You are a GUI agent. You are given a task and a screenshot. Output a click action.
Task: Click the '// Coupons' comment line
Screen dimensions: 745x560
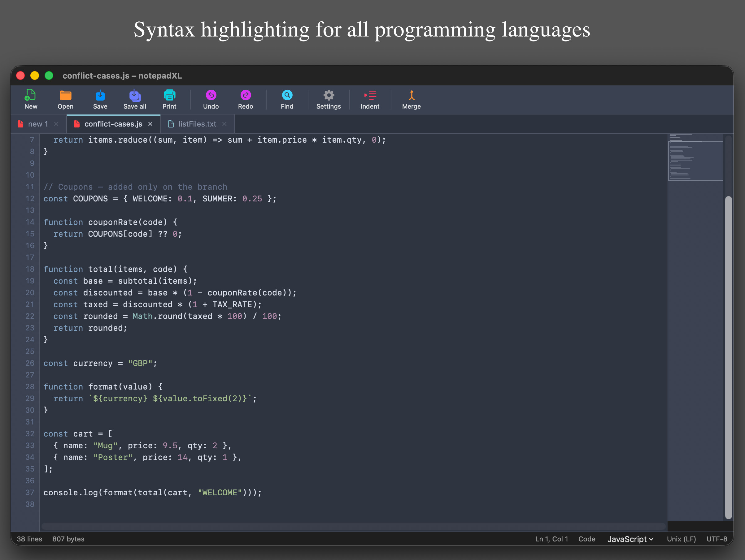(135, 187)
